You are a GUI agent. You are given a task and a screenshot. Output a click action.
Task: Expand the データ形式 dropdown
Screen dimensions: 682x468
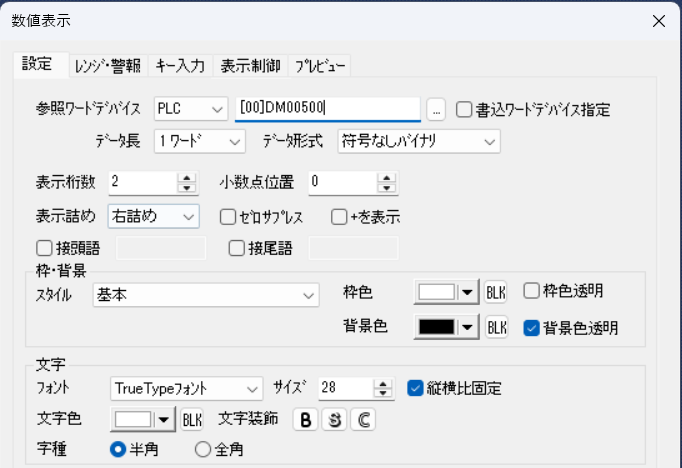(489, 141)
